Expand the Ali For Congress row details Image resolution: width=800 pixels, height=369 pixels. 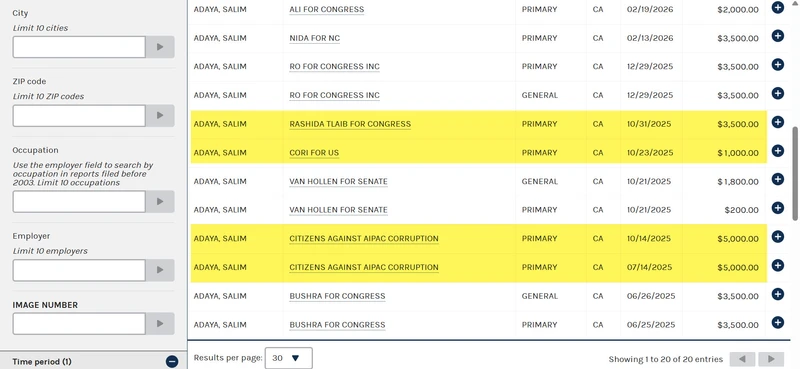[x=778, y=7]
